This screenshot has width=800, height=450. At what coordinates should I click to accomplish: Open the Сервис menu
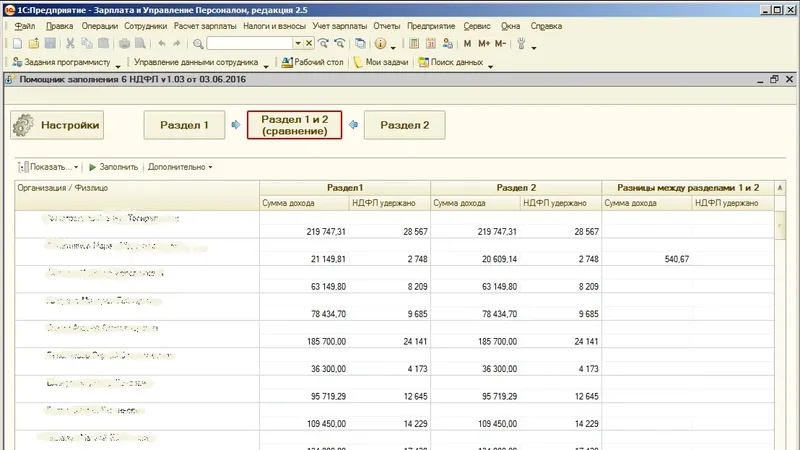point(477,26)
